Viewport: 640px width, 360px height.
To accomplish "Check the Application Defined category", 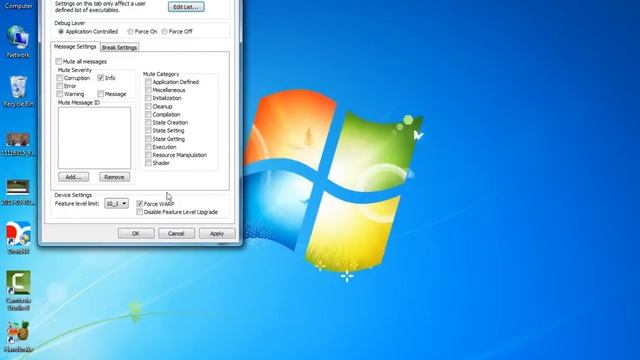I will (x=148, y=82).
